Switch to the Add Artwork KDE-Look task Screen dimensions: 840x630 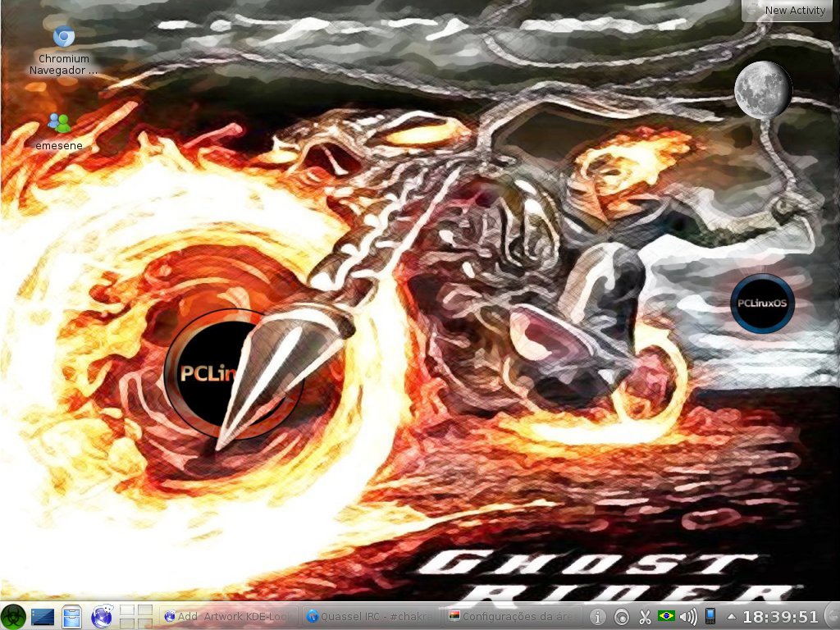click(x=229, y=617)
